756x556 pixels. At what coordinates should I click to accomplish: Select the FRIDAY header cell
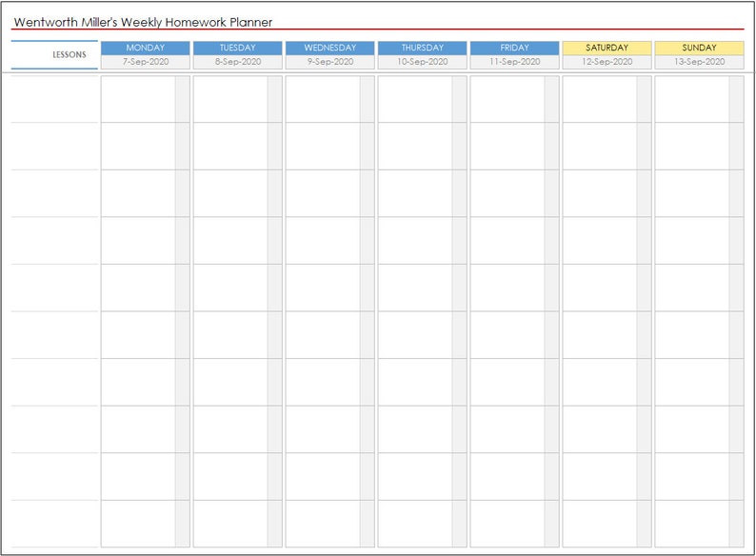[x=514, y=48]
